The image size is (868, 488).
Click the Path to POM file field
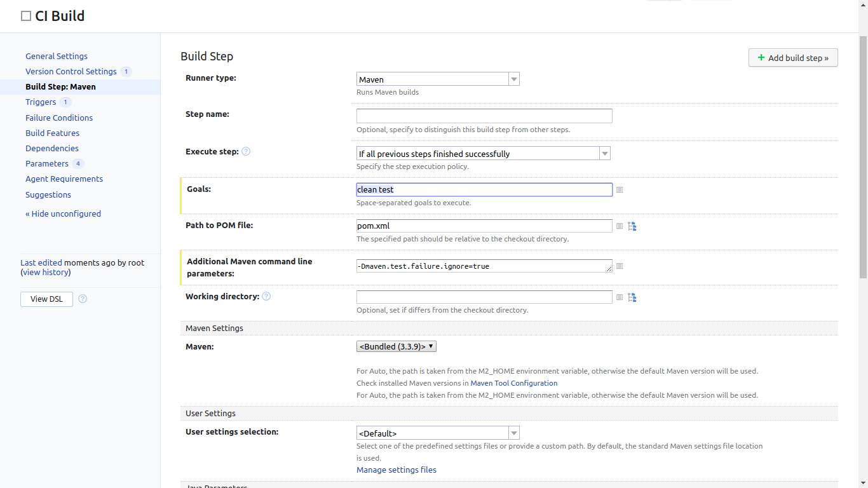point(484,226)
